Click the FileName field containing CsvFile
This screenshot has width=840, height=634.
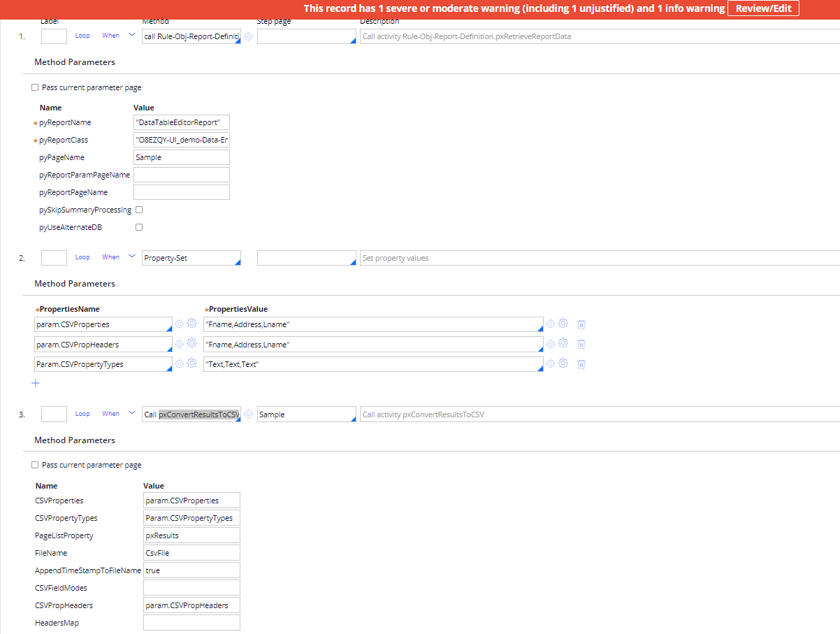pos(191,553)
